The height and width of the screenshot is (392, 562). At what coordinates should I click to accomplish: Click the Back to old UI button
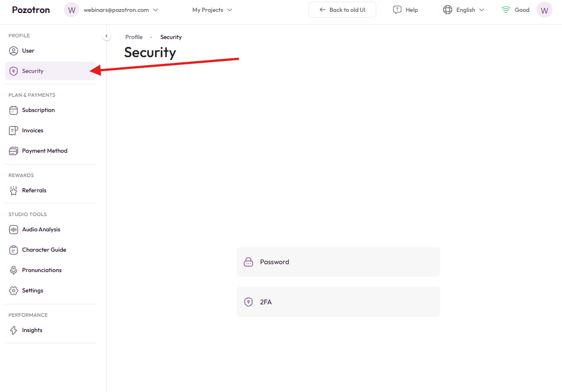342,10
